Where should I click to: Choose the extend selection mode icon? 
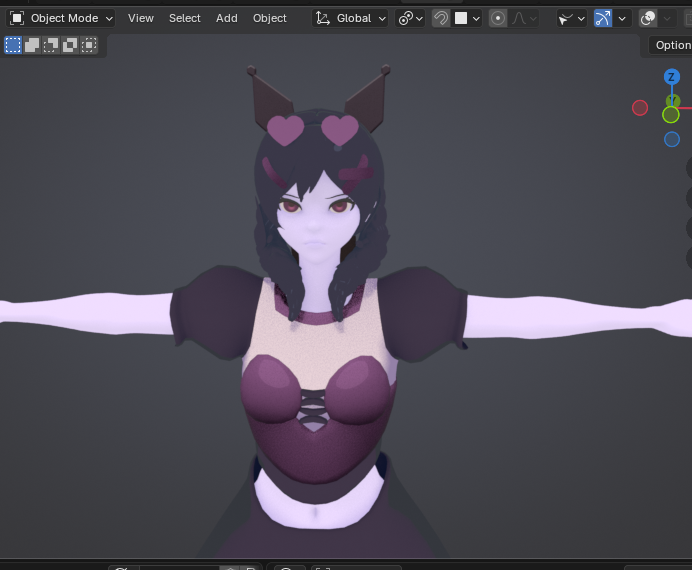(32, 45)
